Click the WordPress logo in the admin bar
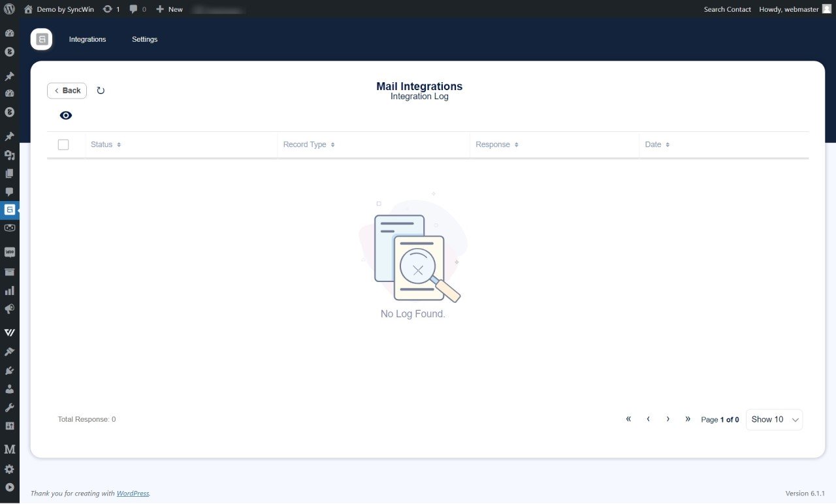This screenshot has width=836, height=504. pos(9,8)
